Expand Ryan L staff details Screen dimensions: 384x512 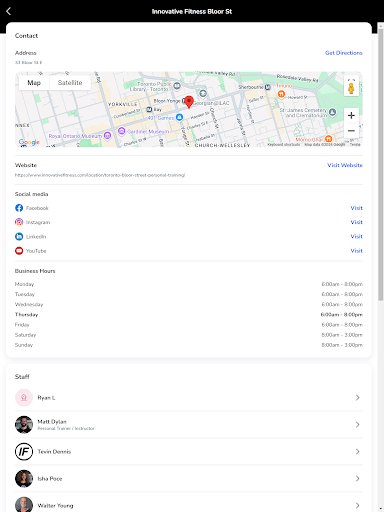click(x=189, y=398)
